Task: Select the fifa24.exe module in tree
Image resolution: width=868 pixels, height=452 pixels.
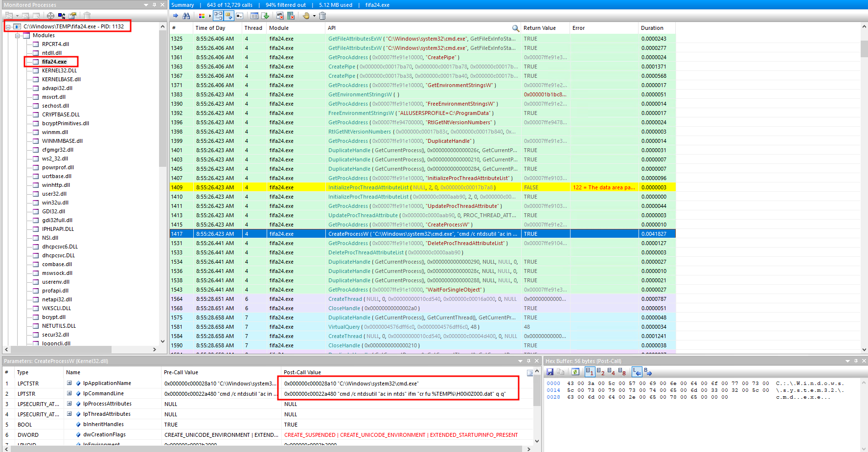Action: click(x=54, y=62)
